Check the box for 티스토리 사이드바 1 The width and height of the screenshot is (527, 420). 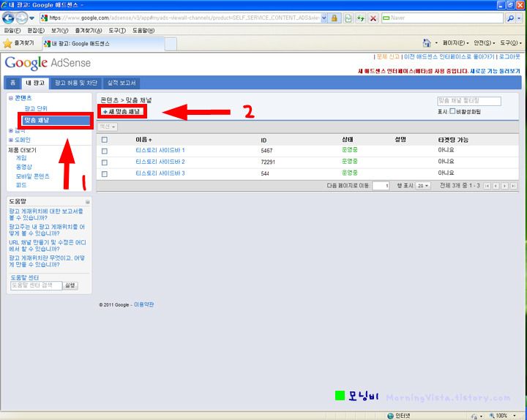105,151
